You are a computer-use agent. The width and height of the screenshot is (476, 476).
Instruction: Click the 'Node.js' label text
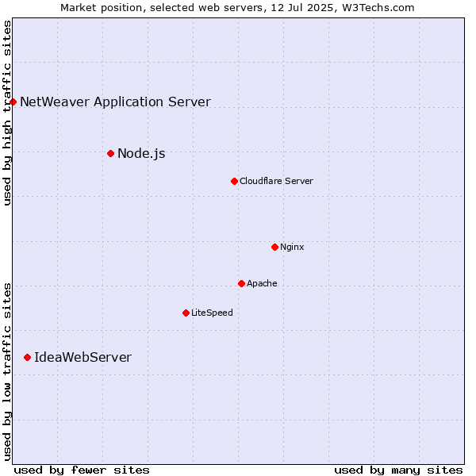pos(141,154)
